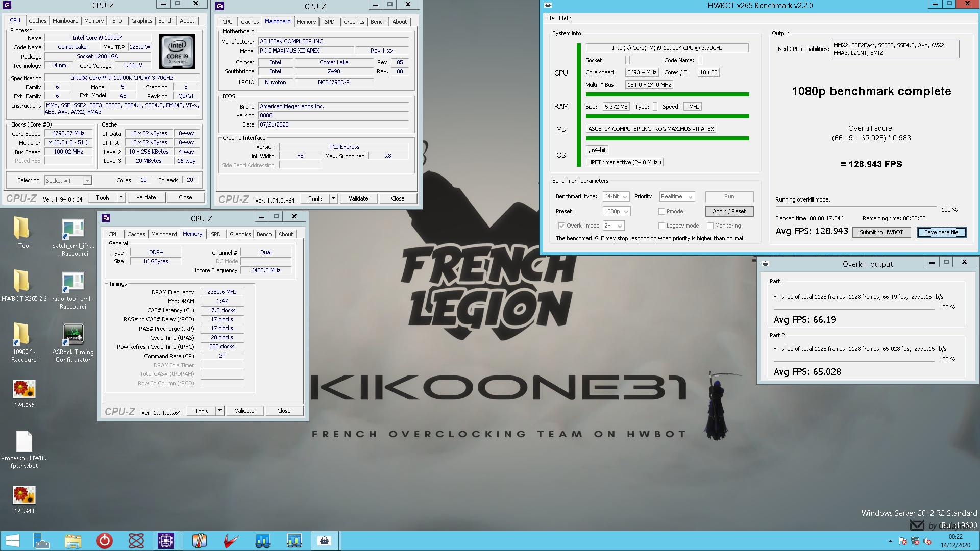Enable the Legacy mode checkbox
980x551 pixels.
click(661, 226)
